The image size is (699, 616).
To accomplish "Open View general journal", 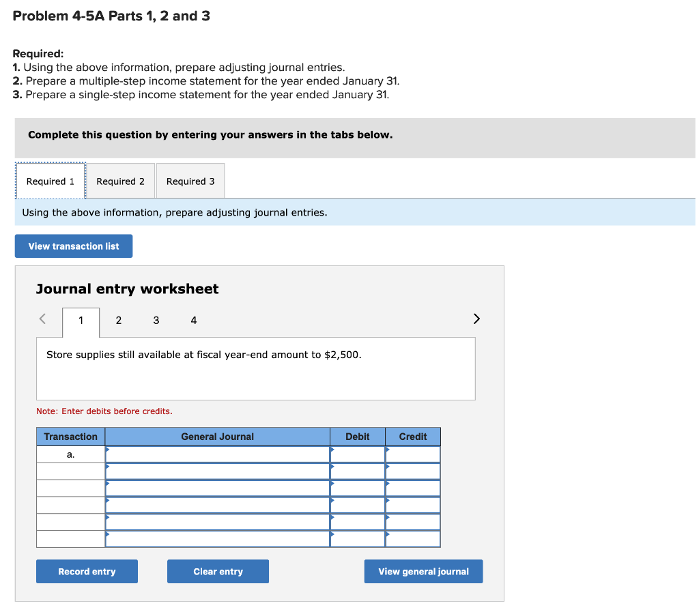I will (423, 571).
